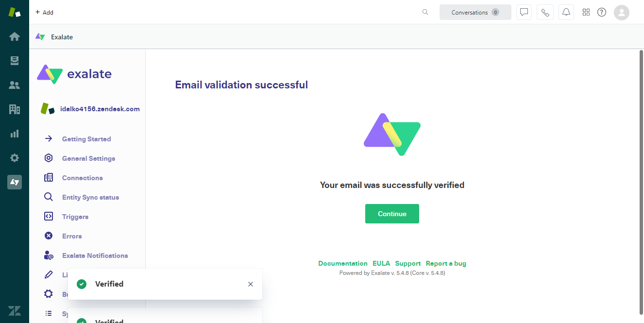The height and width of the screenshot is (323, 644).
Task: Click the gear icon in Exalate sidebar
Action: tap(49, 294)
